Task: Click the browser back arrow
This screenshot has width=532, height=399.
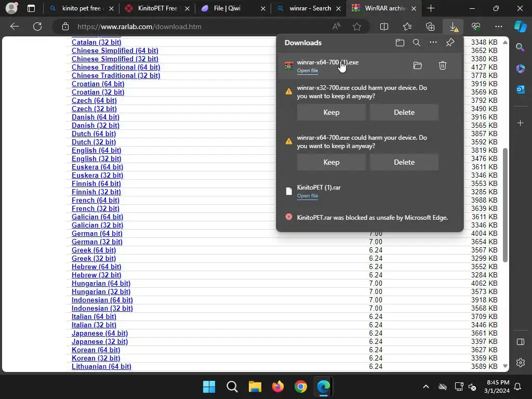Action: tap(14, 26)
